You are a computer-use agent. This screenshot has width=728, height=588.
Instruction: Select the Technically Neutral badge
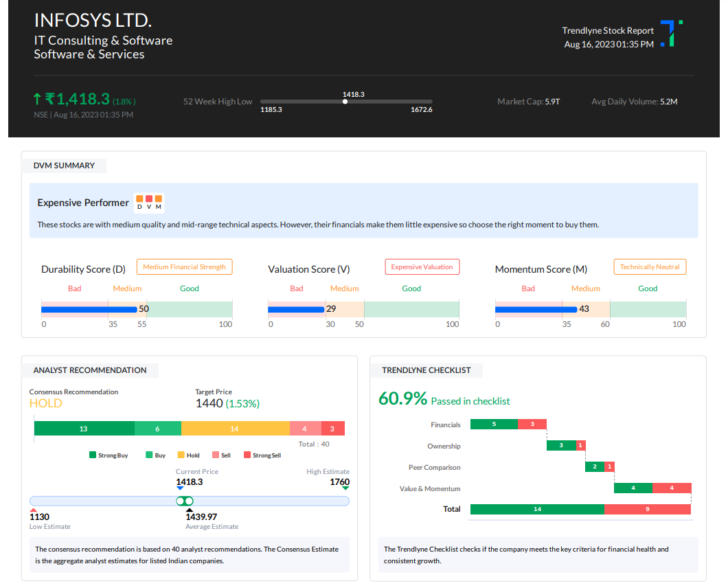click(650, 267)
